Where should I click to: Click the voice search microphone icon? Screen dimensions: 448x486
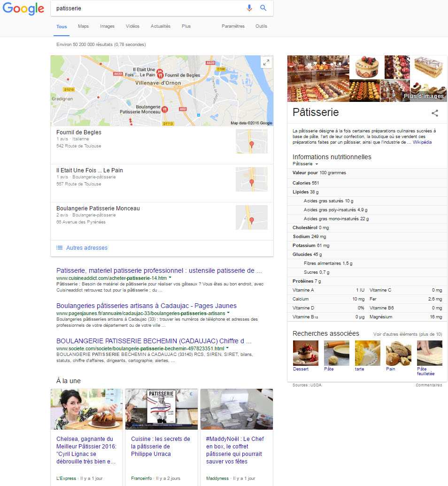[x=249, y=8]
